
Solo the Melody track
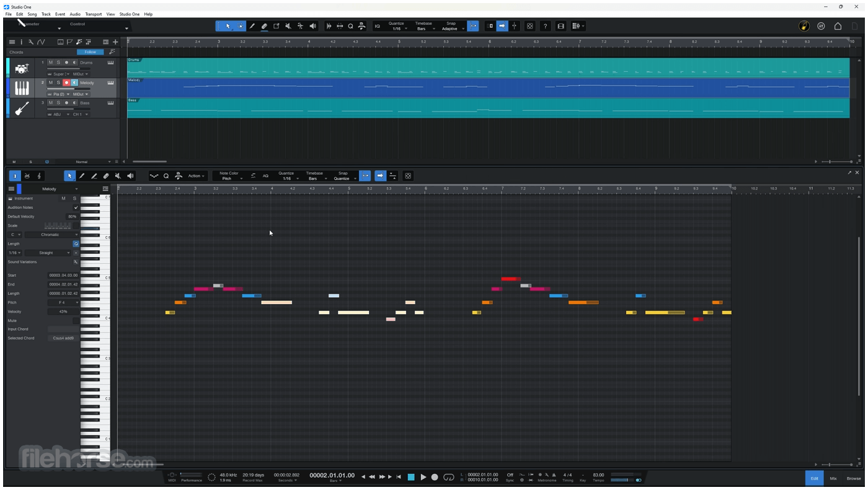point(58,82)
